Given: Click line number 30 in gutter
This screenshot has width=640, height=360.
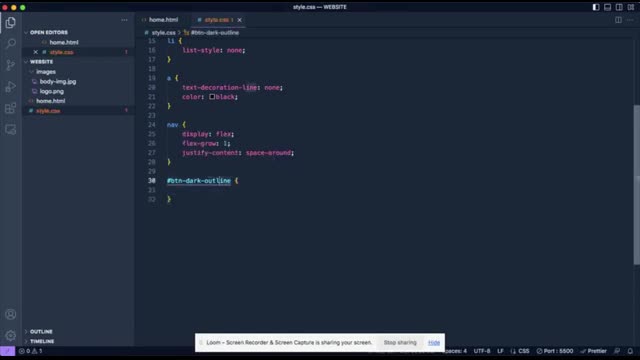Looking at the screenshot, I should (x=152, y=181).
